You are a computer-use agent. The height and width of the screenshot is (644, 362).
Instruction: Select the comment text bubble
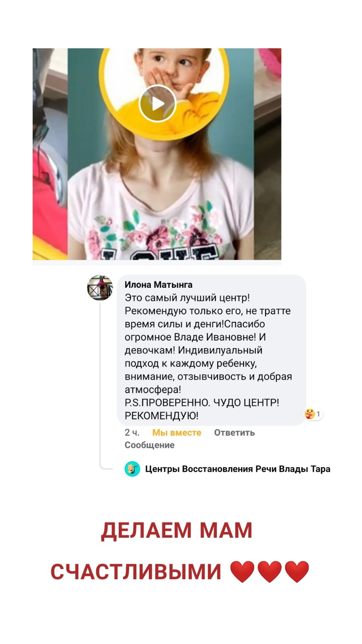coord(211,350)
